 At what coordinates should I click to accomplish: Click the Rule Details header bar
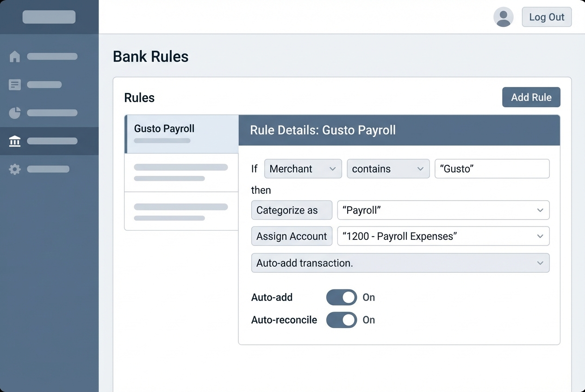point(399,130)
